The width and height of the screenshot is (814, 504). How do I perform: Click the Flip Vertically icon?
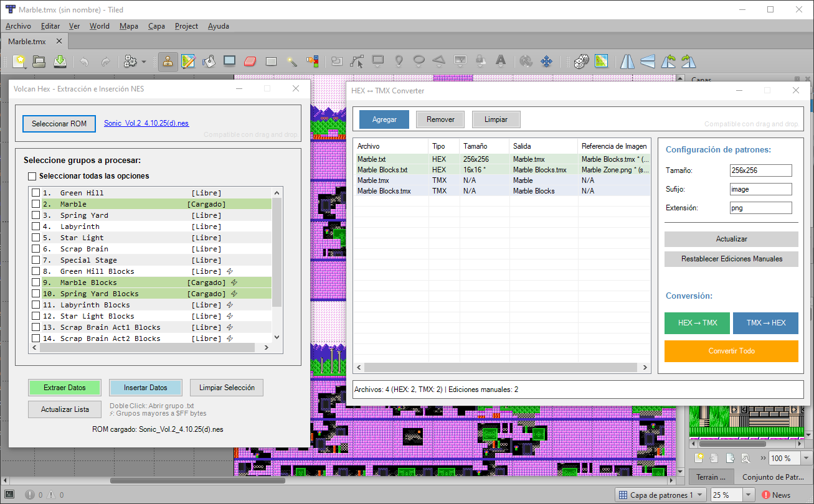(648, 61)
